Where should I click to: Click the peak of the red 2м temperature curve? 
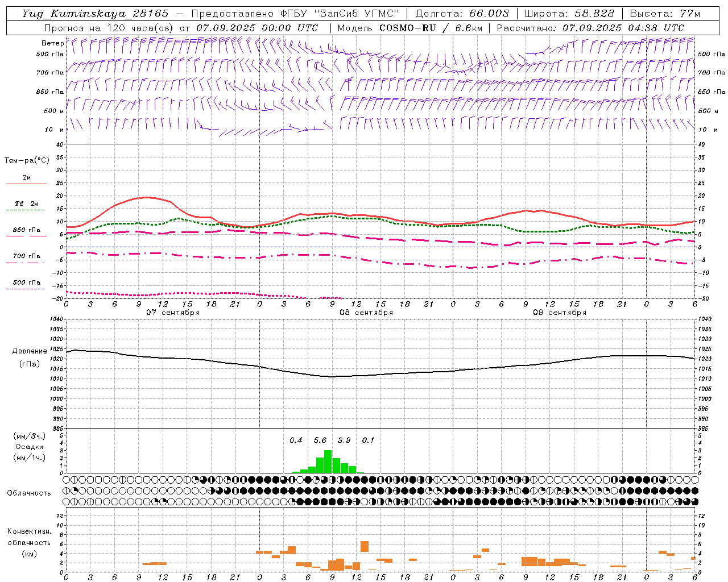(x=147, y=197)
